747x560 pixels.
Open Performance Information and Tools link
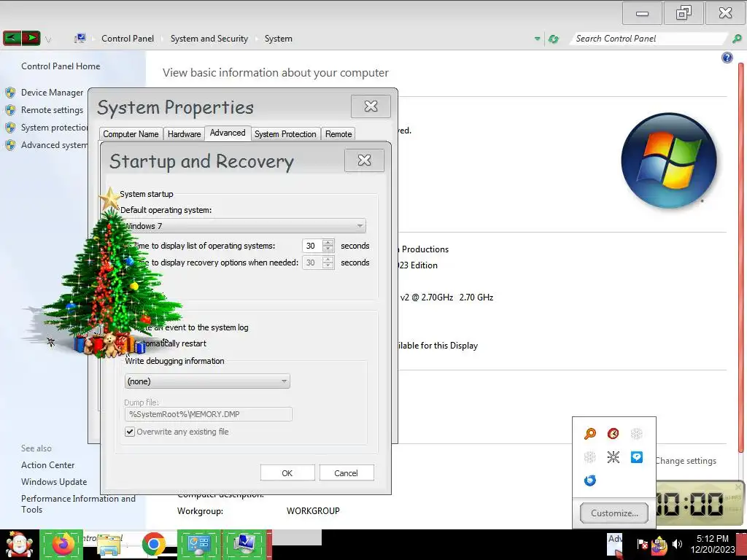point(78,504)
